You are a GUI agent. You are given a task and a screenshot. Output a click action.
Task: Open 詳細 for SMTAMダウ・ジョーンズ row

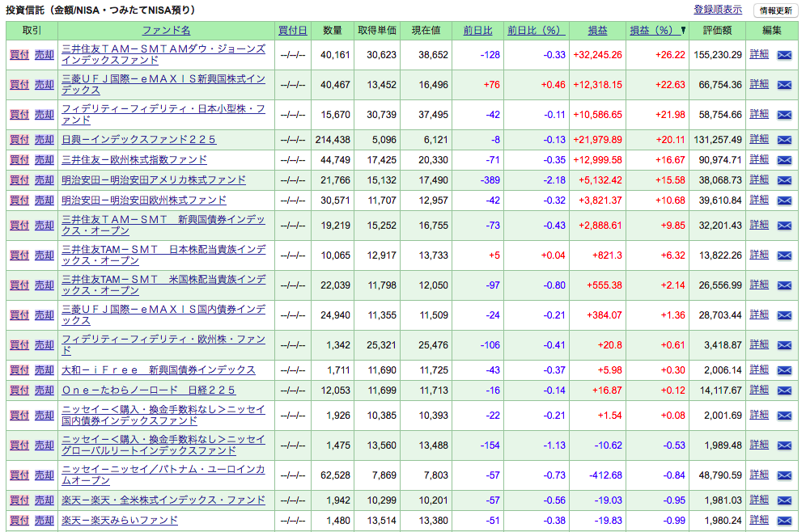[759, 54]
